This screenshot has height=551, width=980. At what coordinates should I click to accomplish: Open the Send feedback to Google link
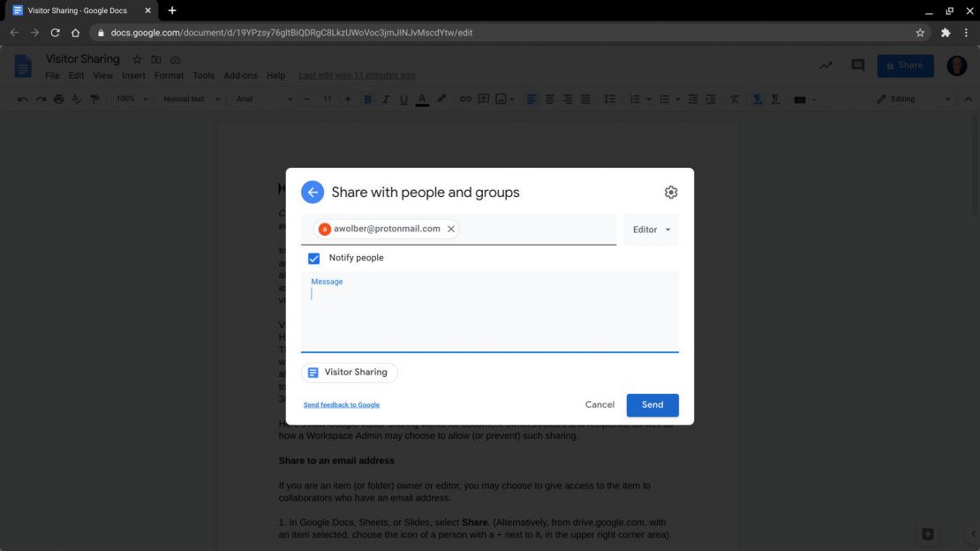(342, 404)
